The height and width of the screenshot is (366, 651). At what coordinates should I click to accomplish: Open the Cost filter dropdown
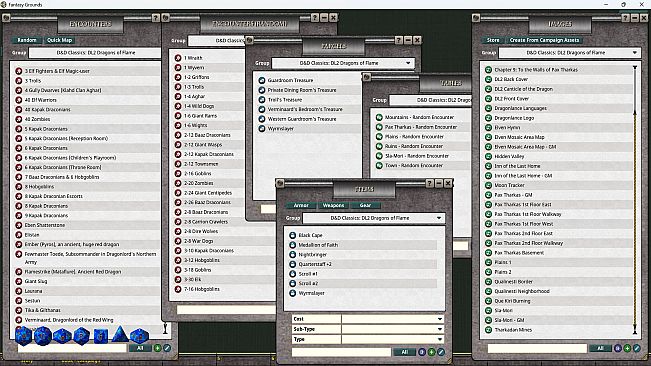click(x=440, y=319)
